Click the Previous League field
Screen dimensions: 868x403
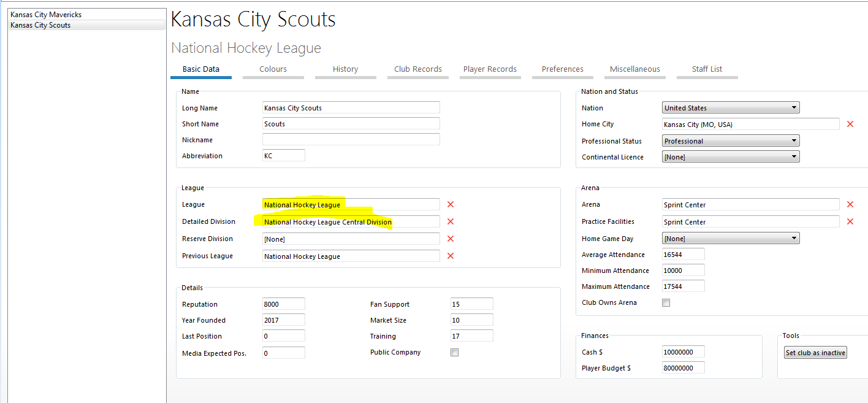pos(351,256)
